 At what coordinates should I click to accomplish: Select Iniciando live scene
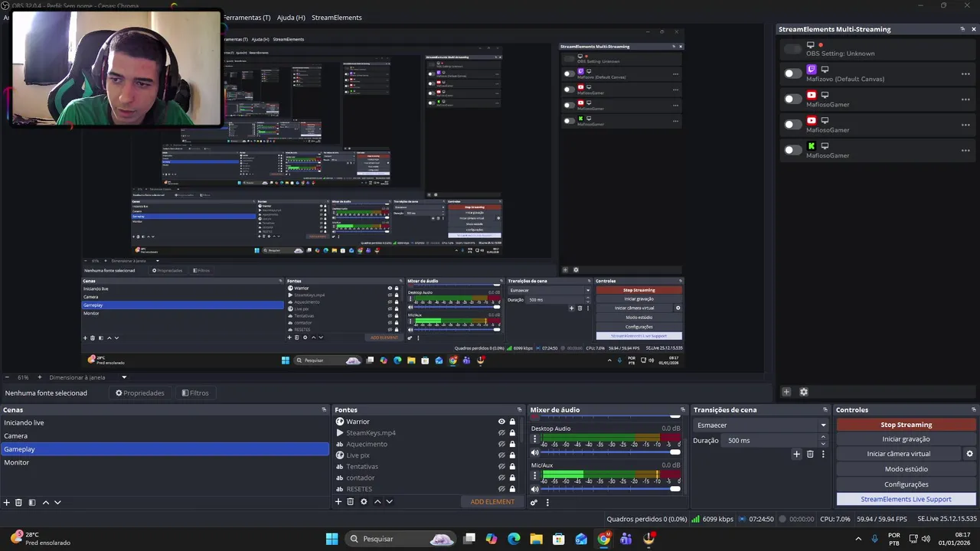pyautogui.click(x=165, y=422)
